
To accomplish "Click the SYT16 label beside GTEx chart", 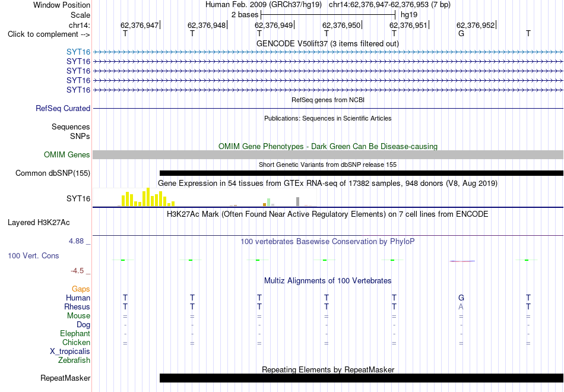I will 78,199.
